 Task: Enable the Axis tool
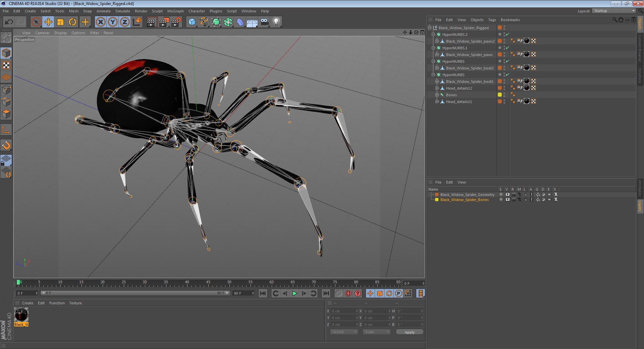coord(6,130)
